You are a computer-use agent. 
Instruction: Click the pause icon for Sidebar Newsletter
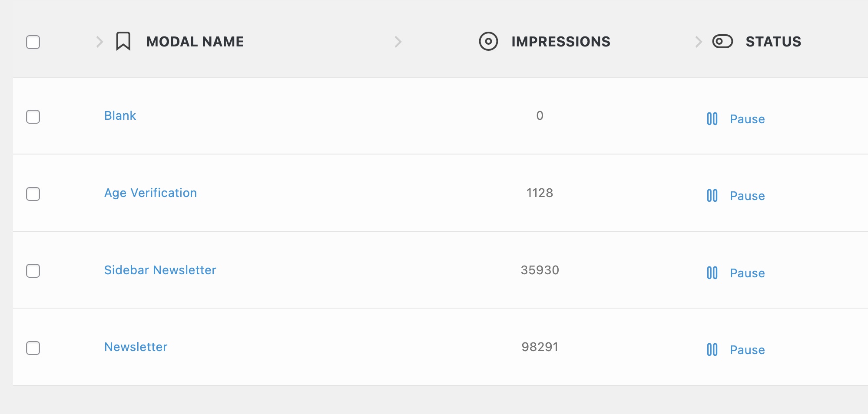coord(712,273)
